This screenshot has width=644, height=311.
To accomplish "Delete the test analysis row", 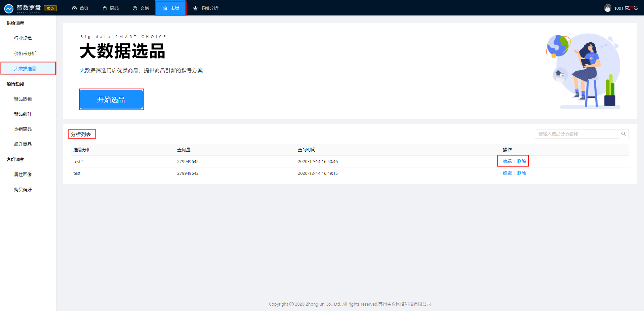I will pos(521,173).
